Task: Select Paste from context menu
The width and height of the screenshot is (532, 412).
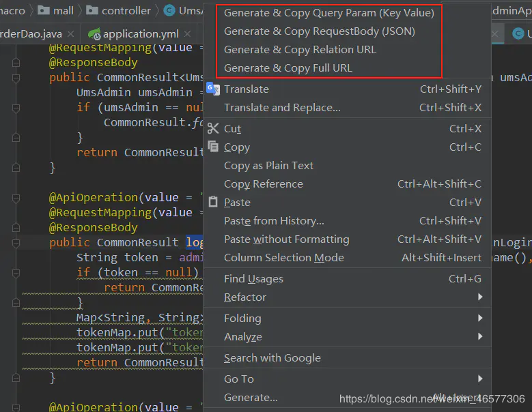Action: 348,203
